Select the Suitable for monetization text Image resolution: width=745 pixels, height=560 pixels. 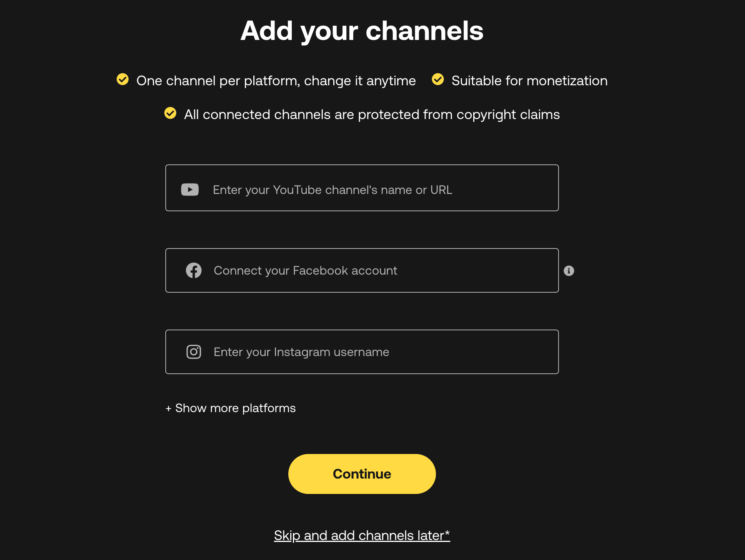point(530,81)
